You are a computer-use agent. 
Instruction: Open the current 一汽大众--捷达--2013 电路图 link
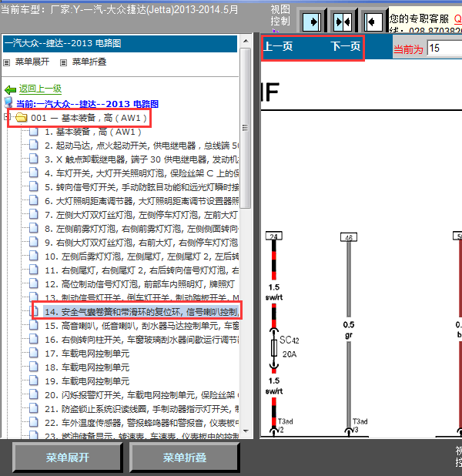87,104
